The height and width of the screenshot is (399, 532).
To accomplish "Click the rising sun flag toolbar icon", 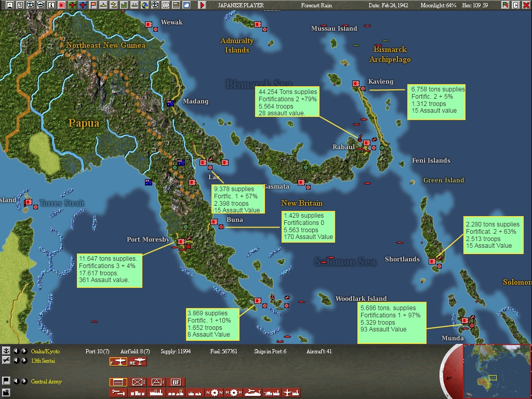I will (x=62, y=5).
